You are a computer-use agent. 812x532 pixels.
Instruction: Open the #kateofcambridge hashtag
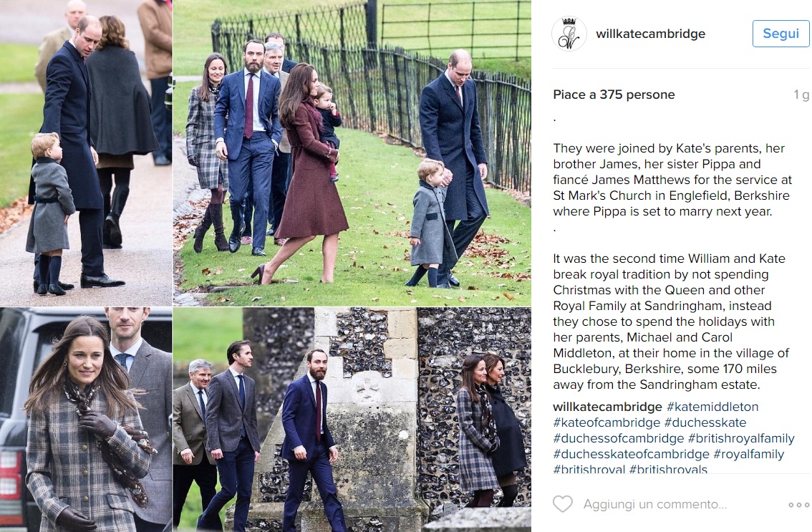point(606,422)
